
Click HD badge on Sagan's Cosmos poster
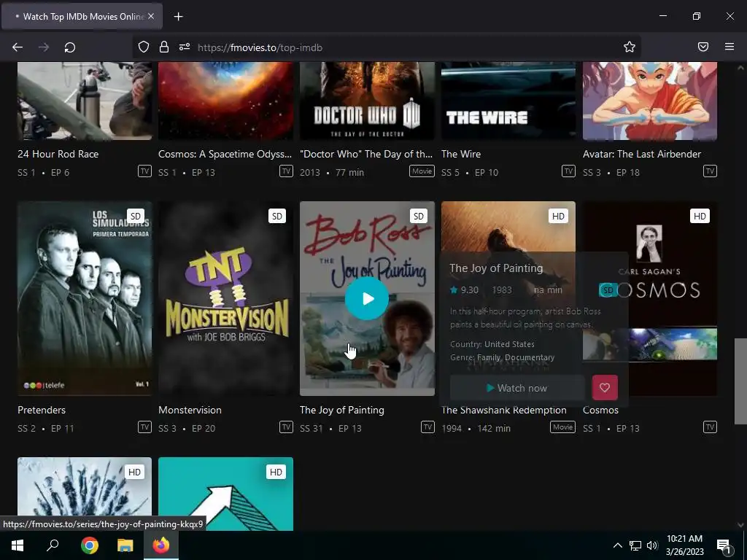(x=700, y=216)
